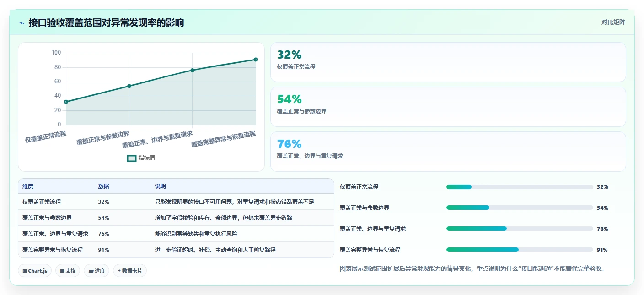Click the 指标值 legend text
Screen dimensions: 644x295
147,158
